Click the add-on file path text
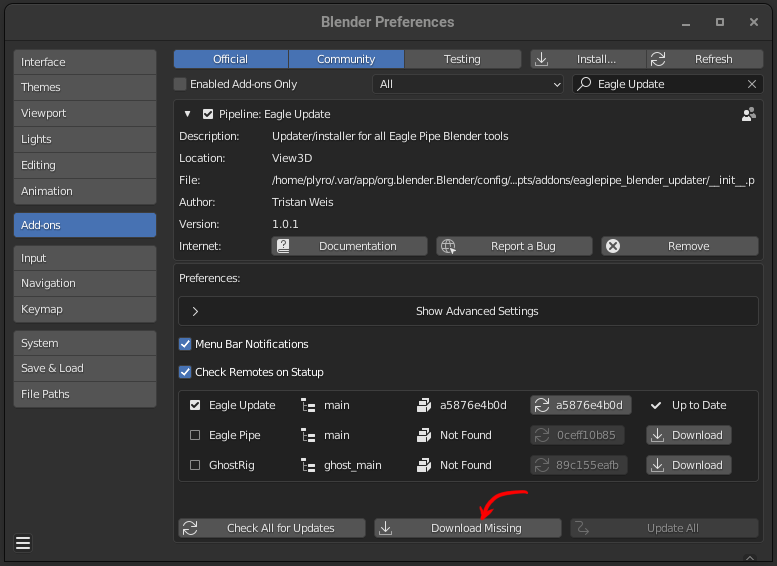The height and width of the screenshot is (566, 777). pos(513,180)
